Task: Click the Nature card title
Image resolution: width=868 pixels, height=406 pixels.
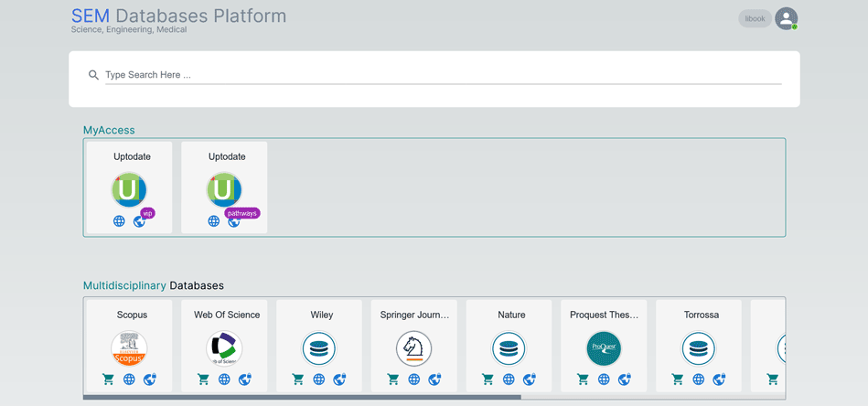Action: pyautogui.click(x=511, y=315)
